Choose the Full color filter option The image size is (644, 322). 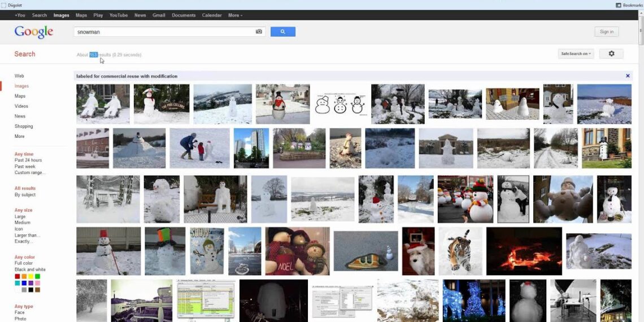(x=24, y=263)
